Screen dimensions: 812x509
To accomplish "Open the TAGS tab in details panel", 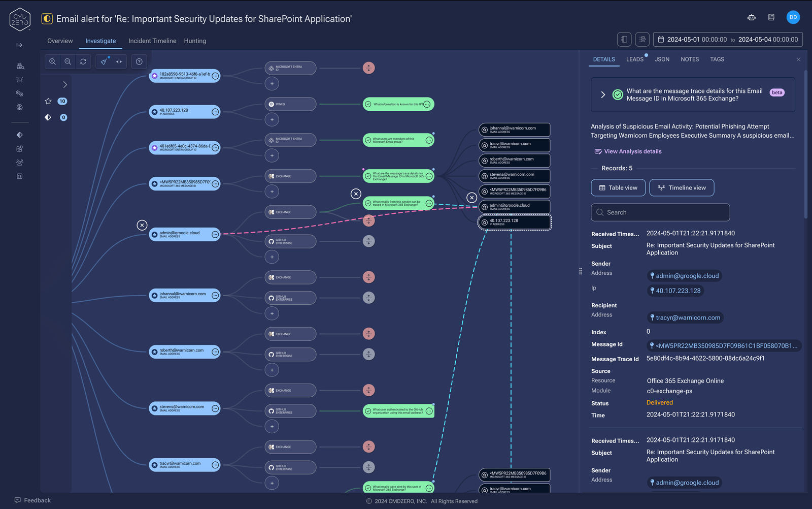I will point(717,59).
